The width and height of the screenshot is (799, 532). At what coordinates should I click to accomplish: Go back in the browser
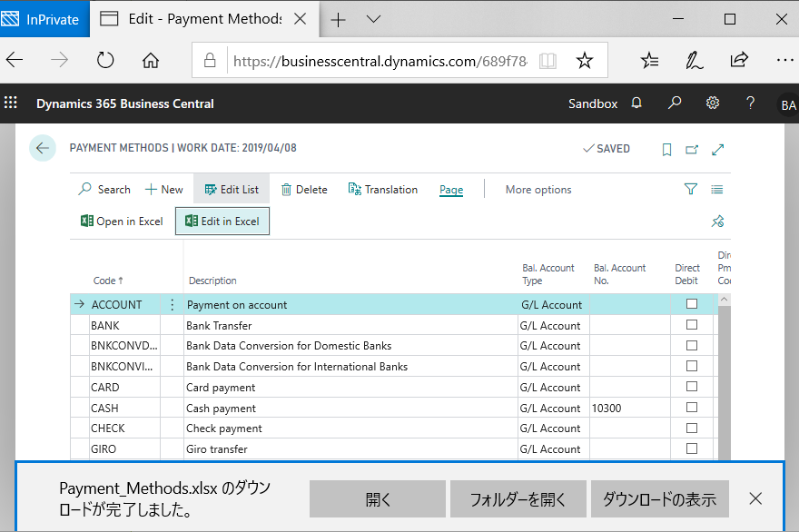tap(15, 60)
